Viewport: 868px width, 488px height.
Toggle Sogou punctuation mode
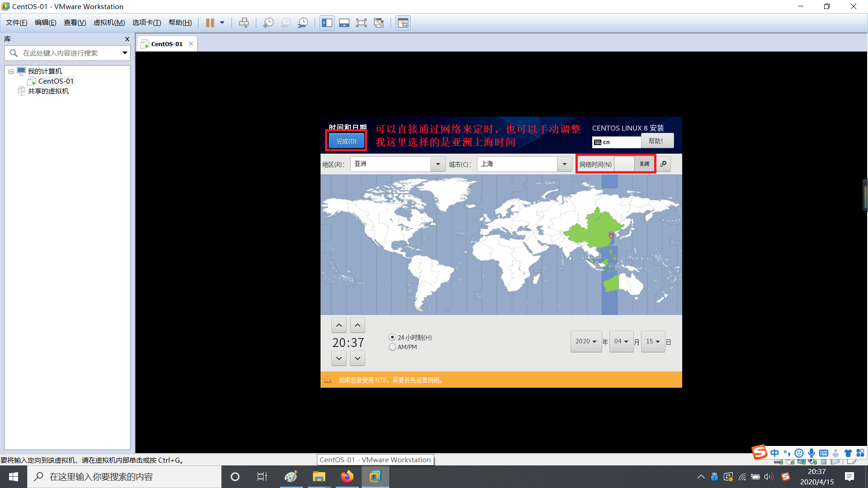pyautogui.click(x=787, y=453)
